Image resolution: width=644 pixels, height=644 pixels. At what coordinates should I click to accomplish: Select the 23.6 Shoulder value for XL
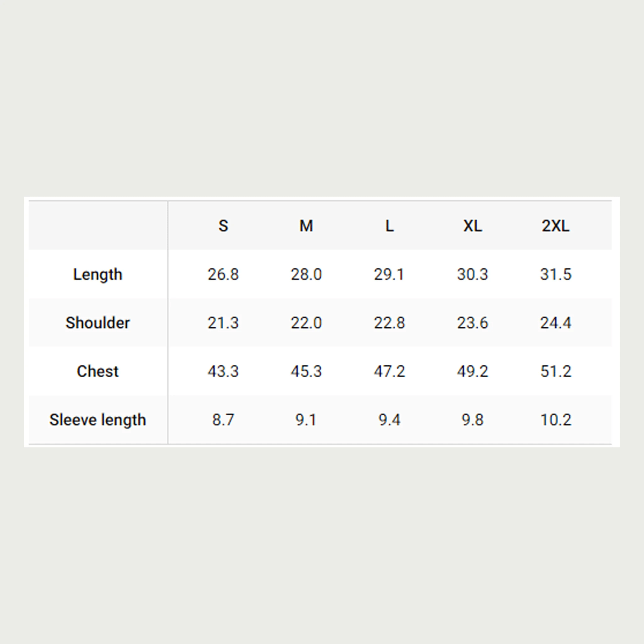tap(472, 323)
